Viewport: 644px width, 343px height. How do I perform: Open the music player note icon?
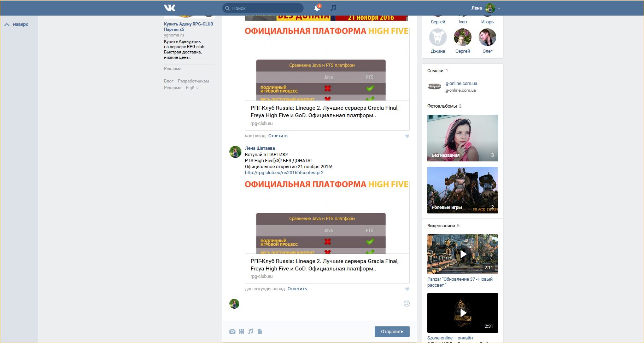click(x=333, y=8)
